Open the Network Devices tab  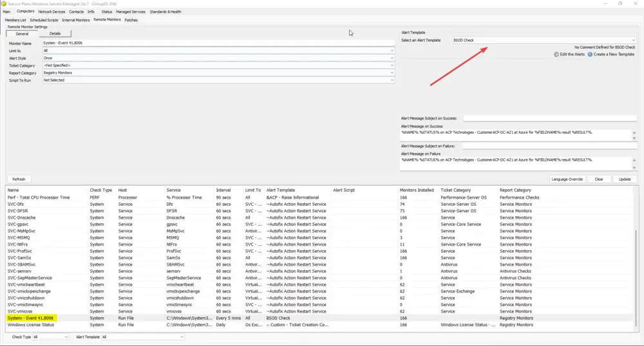(52, 12)
